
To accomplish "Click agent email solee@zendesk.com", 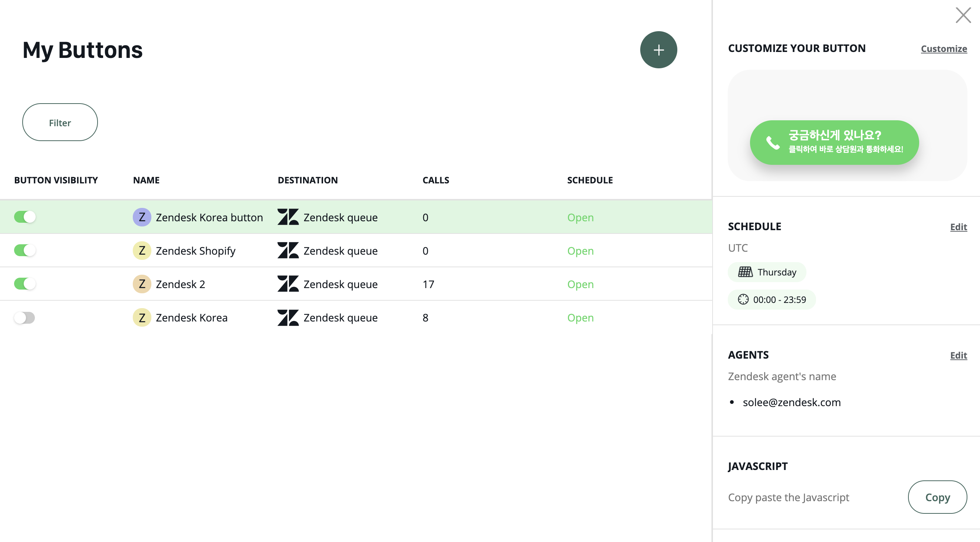I will click(791, 402).
